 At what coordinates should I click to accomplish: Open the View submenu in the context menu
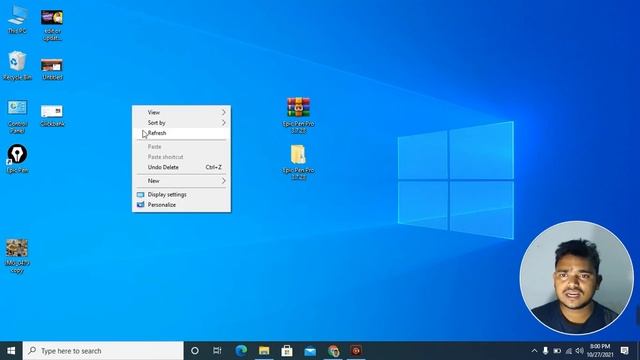(x=181, y=112)
